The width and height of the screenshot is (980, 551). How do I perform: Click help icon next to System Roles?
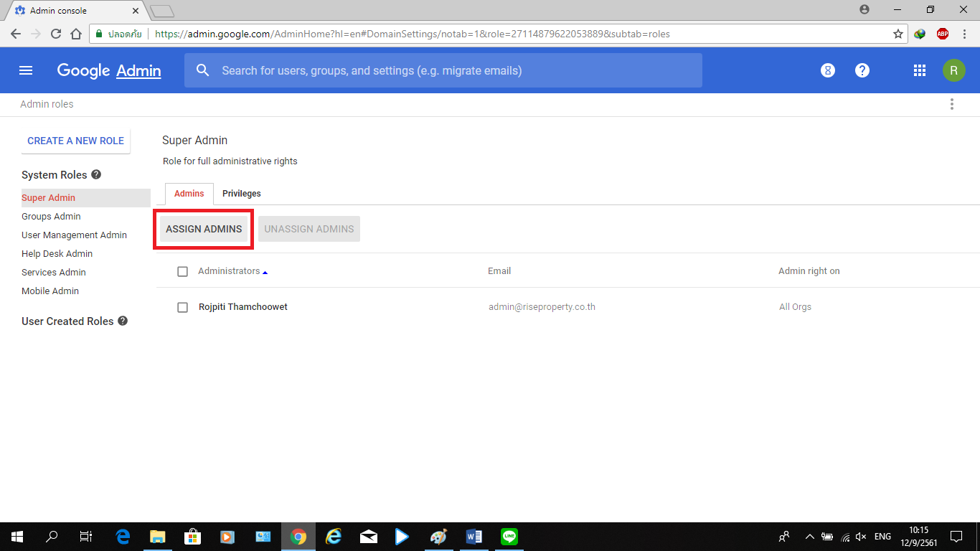(96, 174)
